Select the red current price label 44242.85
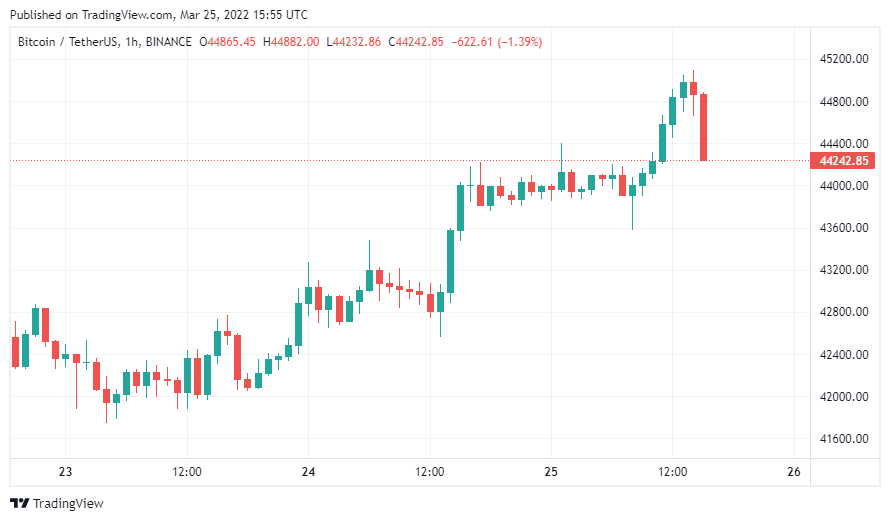The width and height of the screenshot is (890, 521). (x=843, y=161)
